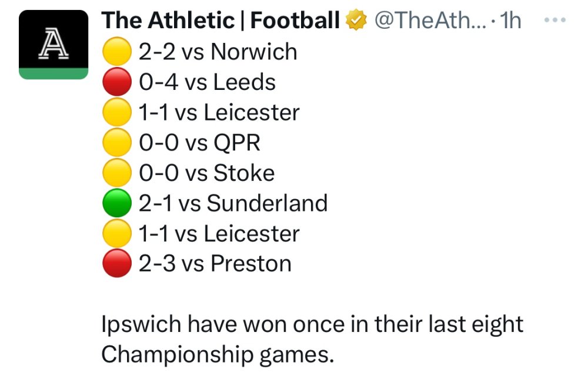Select the 0-4 vs Leeds line
This screenshot has width=588, height=379.
[207, 82]
